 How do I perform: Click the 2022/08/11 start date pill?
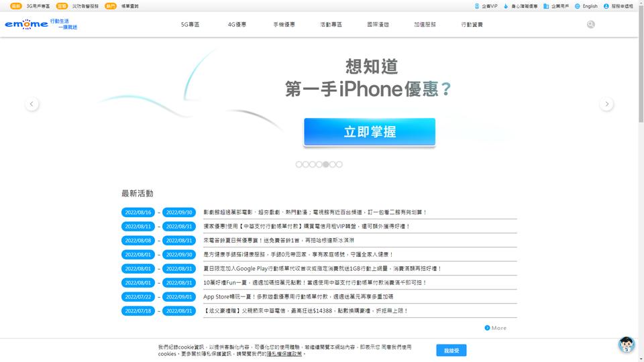pos(138,226)
